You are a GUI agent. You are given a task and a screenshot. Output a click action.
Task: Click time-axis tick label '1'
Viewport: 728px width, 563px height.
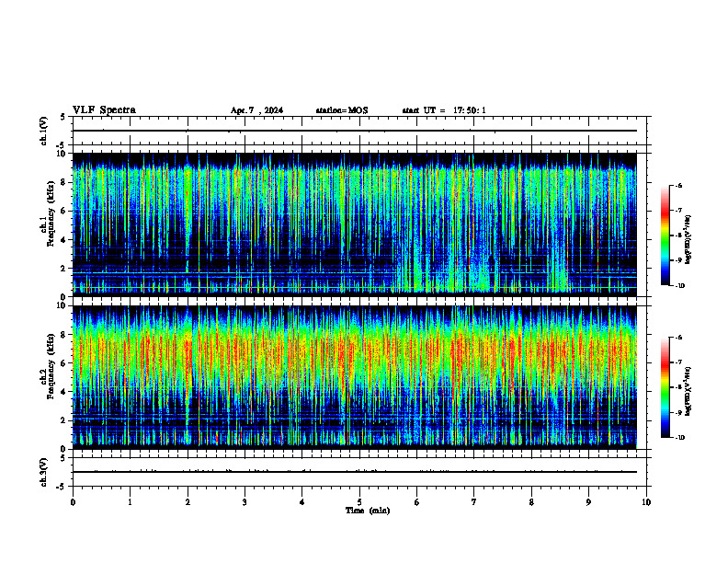tap(130, 502)
